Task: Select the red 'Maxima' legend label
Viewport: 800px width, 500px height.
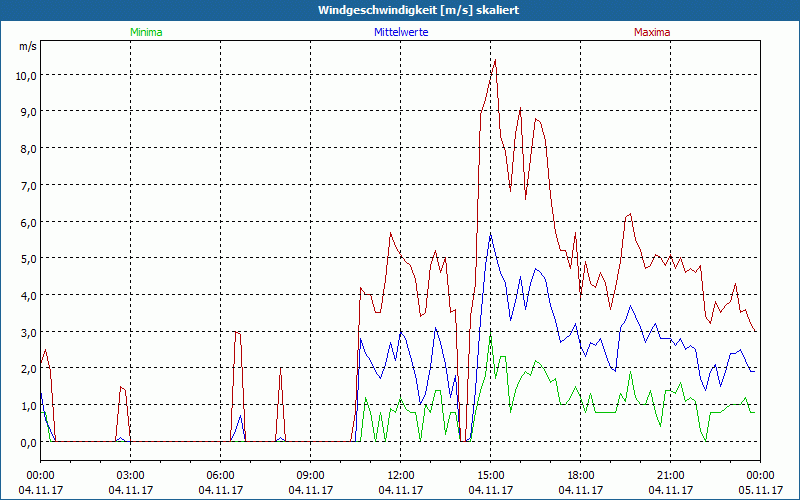Action: [x=652, y=32]
